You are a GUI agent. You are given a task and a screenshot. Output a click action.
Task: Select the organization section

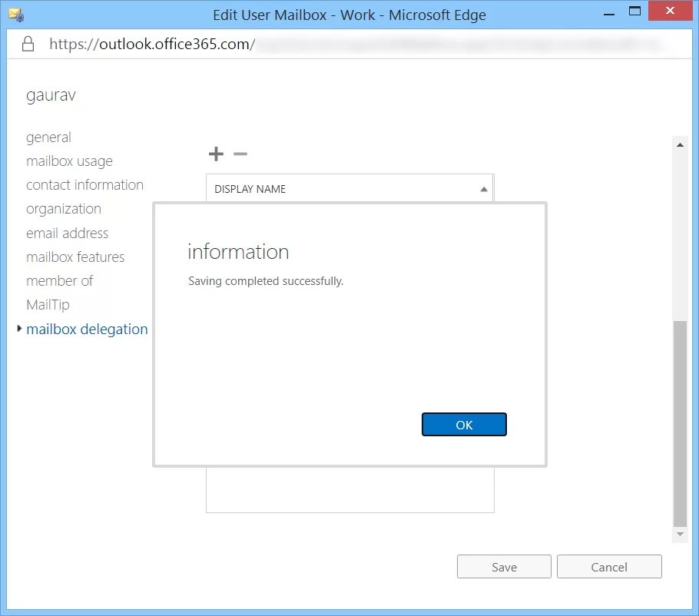click(64, 209)
